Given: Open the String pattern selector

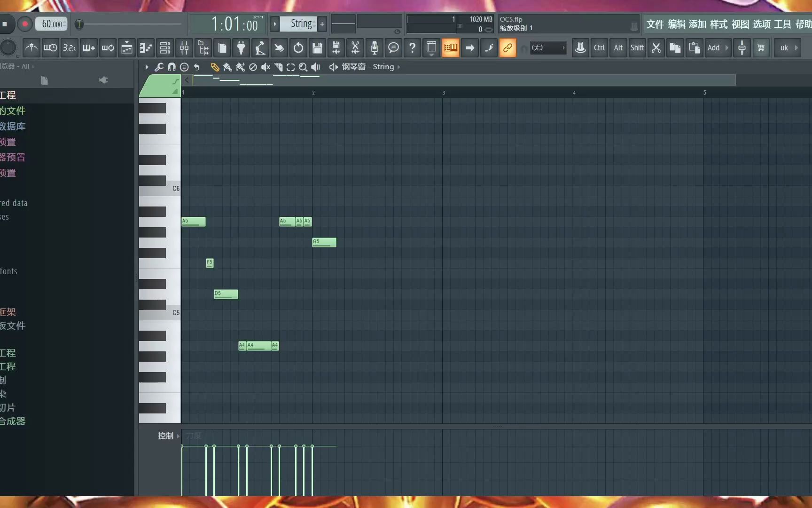Looking at the screenshot, I should pyautogui.click(x=298, y=24).
